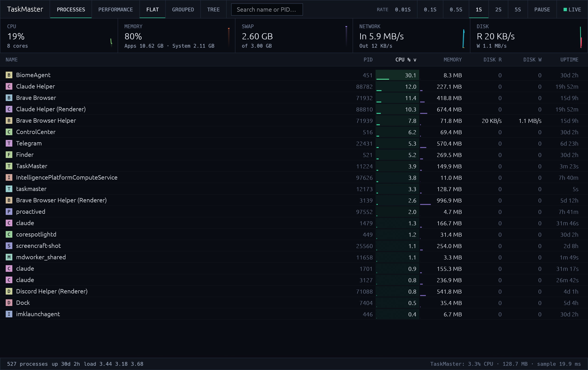The image size is (588, 370).
Task: Click the LIVE indicator button
Action: [572, 9]
